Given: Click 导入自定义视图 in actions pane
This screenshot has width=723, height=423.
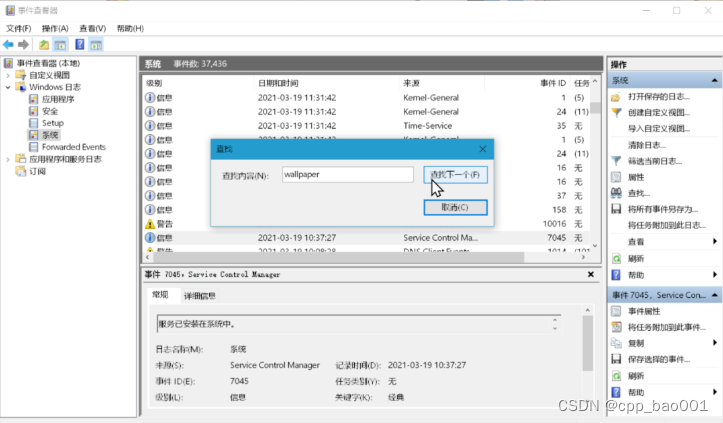Looking at the screenshot, I should 658,129.
